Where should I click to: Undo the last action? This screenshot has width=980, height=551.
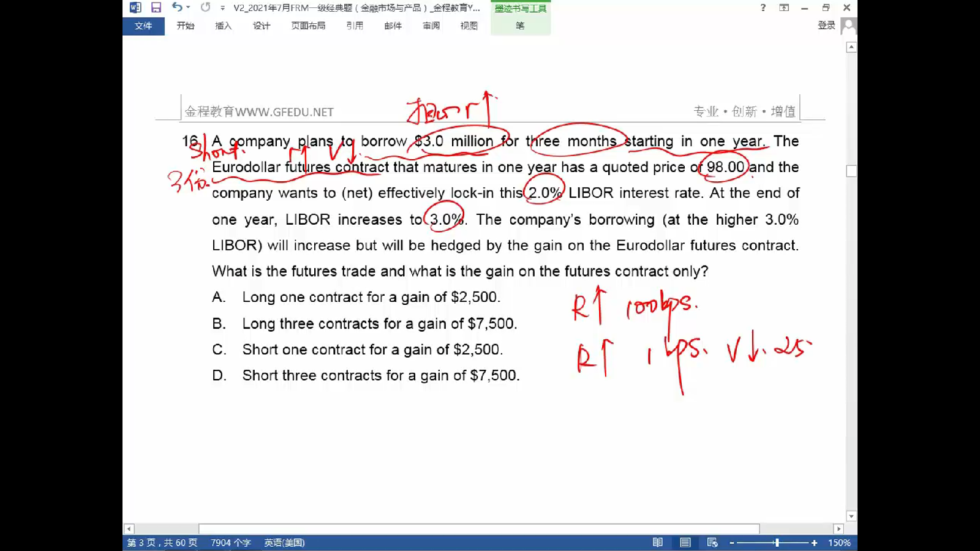tap(176, 7)
